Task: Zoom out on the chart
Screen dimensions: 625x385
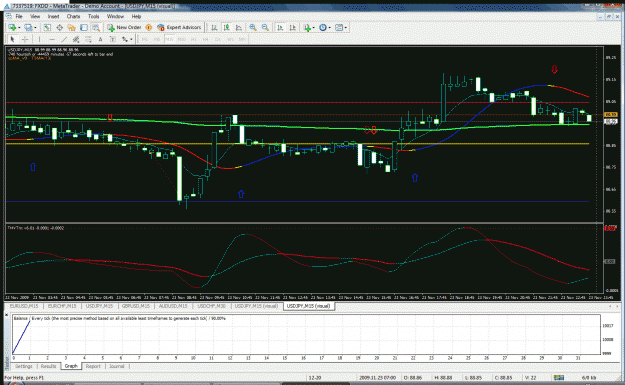Action: tap(265, 27)
